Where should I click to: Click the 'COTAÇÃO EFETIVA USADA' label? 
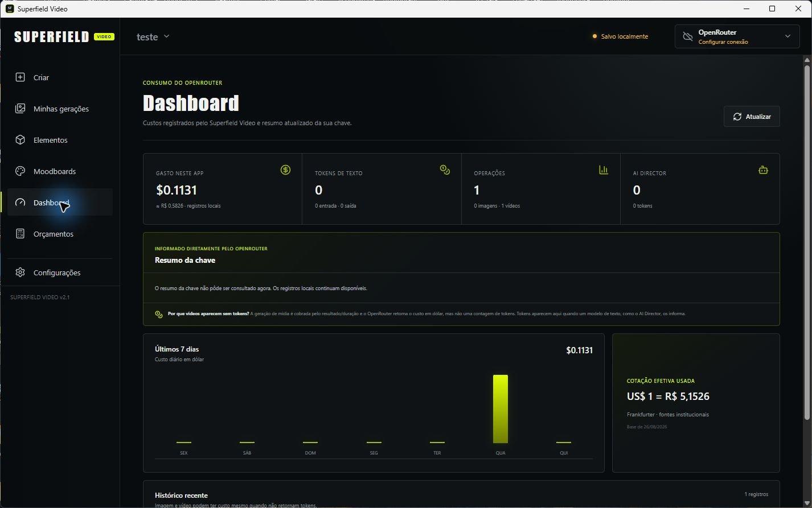[x=661, y=381]
